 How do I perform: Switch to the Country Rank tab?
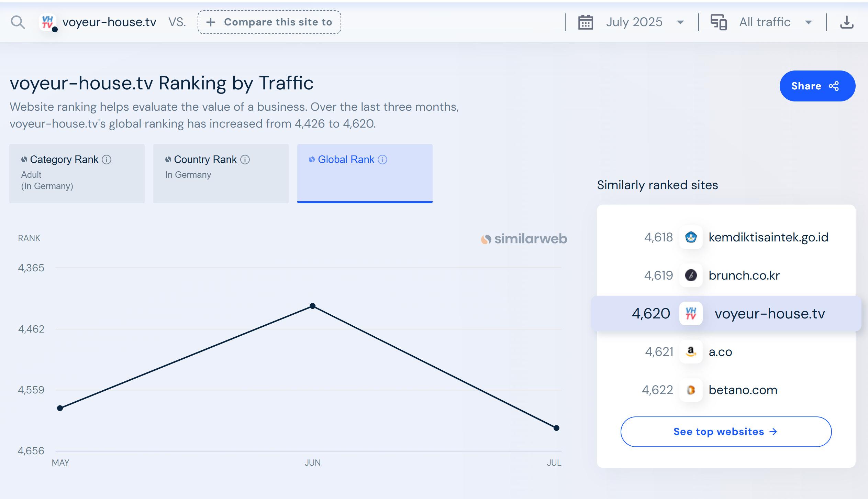(x=221, y=173)
